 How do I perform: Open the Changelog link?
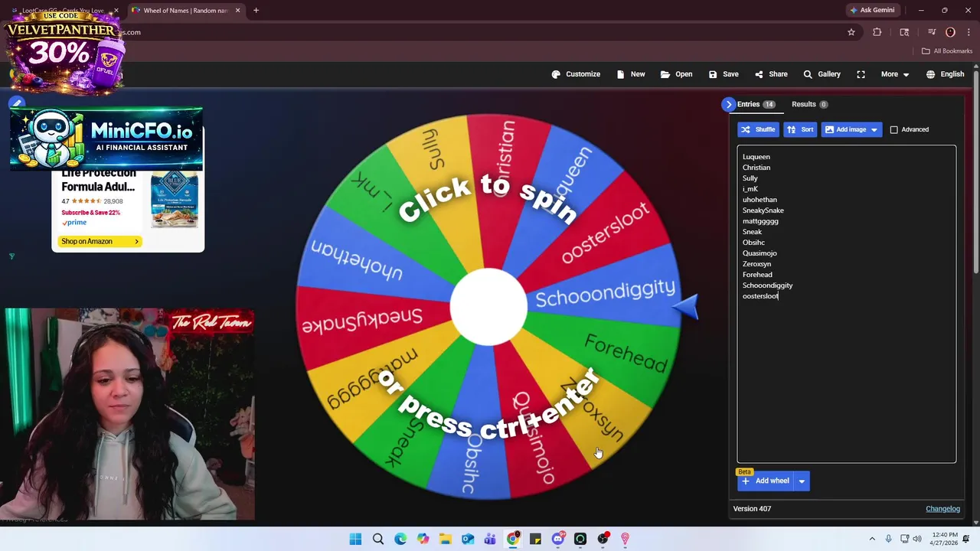point(942,509)
